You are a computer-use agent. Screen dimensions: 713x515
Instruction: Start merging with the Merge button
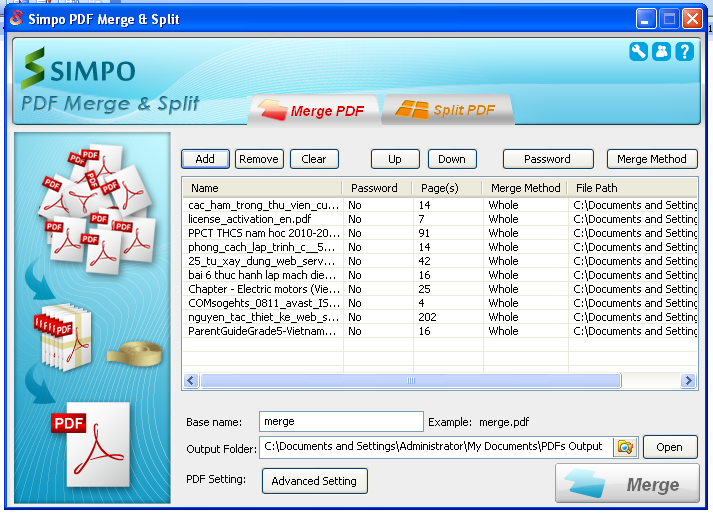tap(627, 483)
